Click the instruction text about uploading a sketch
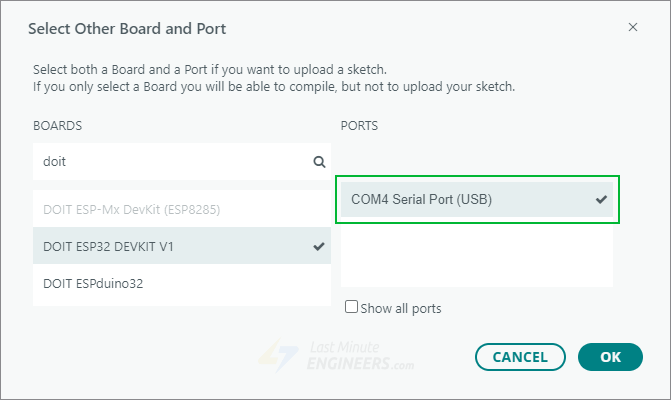The width and height of the screenshot is (671, 400). coord(210,70)
